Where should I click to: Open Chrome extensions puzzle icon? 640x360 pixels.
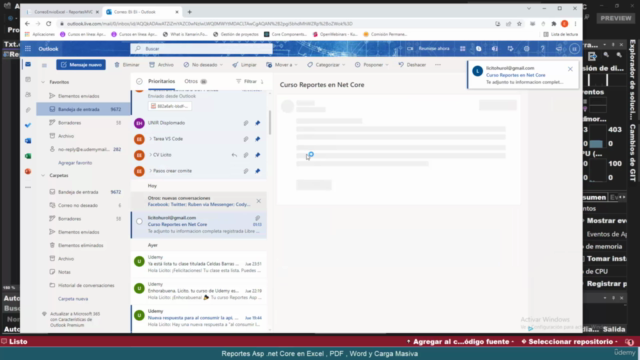coord(554,24)
